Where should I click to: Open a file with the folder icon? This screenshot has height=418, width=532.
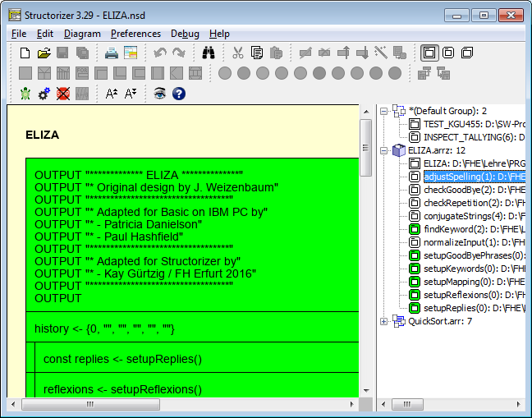pos(44,53)
